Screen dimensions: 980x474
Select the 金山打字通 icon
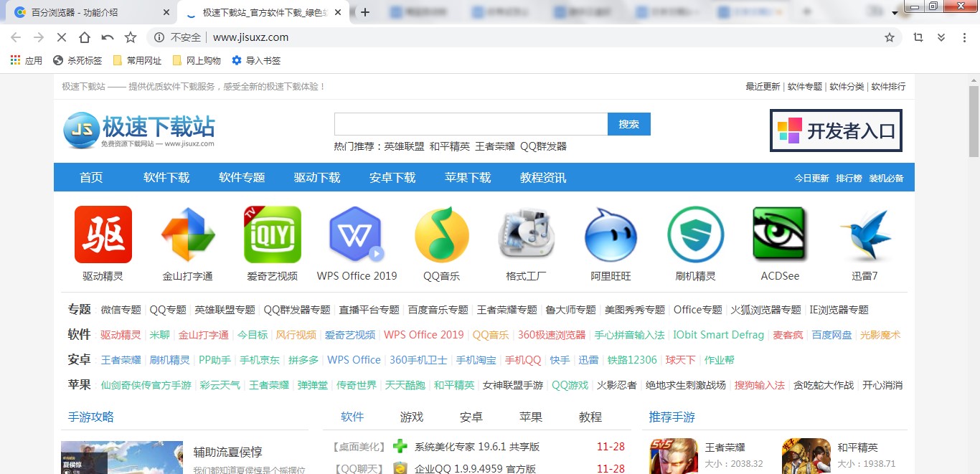187,234
